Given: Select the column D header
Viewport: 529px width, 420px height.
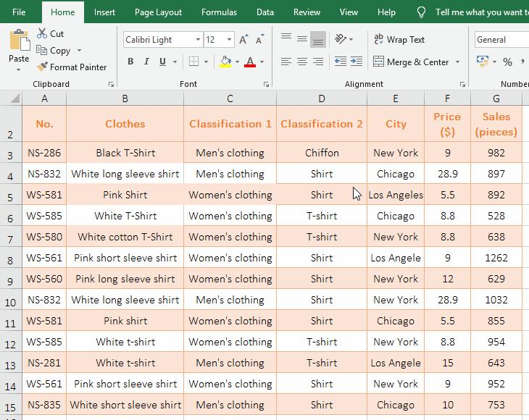Looking at the screenshot, I should click(x=321, y=98).
